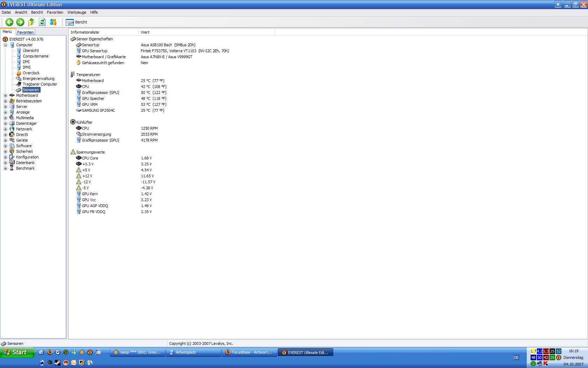588x368 pixels.
Task: Open the Hilfe menu
Action: click(94, 12)
